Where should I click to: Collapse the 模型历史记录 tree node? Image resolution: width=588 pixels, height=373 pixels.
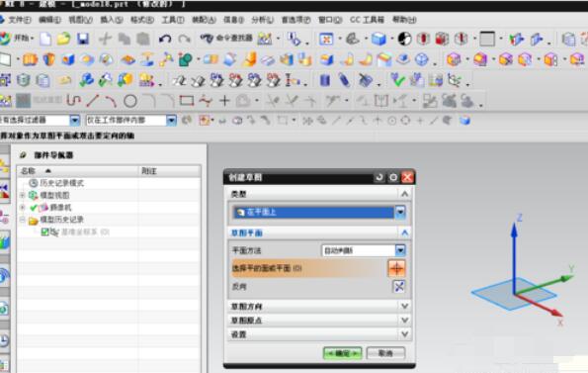[x=22, y=220]
